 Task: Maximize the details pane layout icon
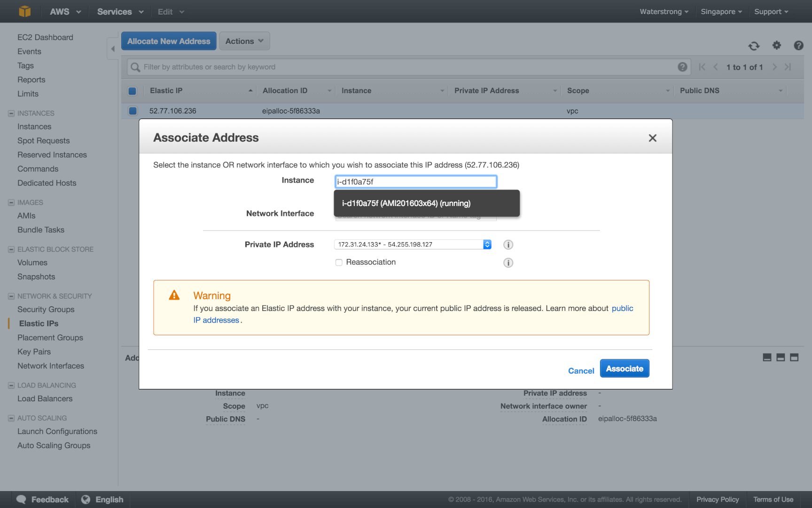click(794, 357)
